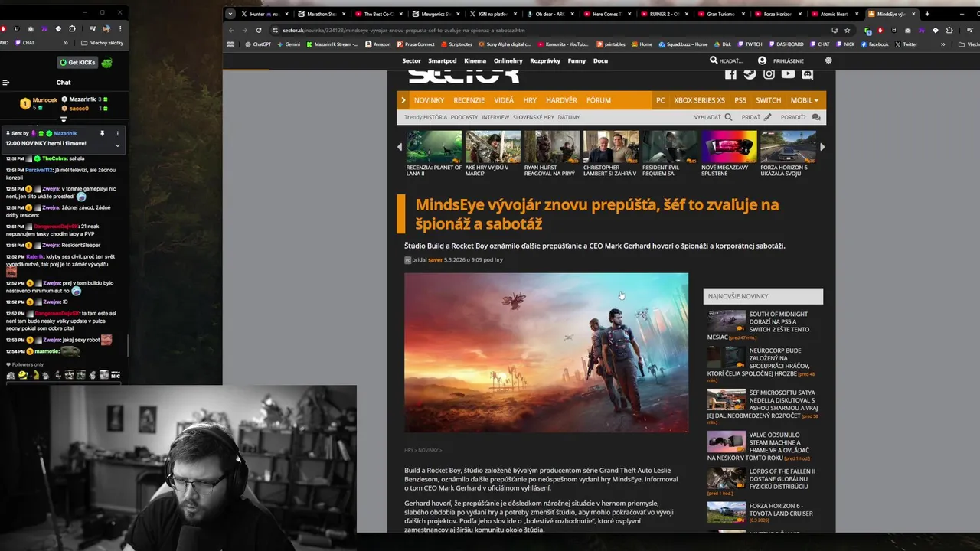Open author link saver
Image resolution: width=980 pixels, height=551 pixels.
[435, 260]
